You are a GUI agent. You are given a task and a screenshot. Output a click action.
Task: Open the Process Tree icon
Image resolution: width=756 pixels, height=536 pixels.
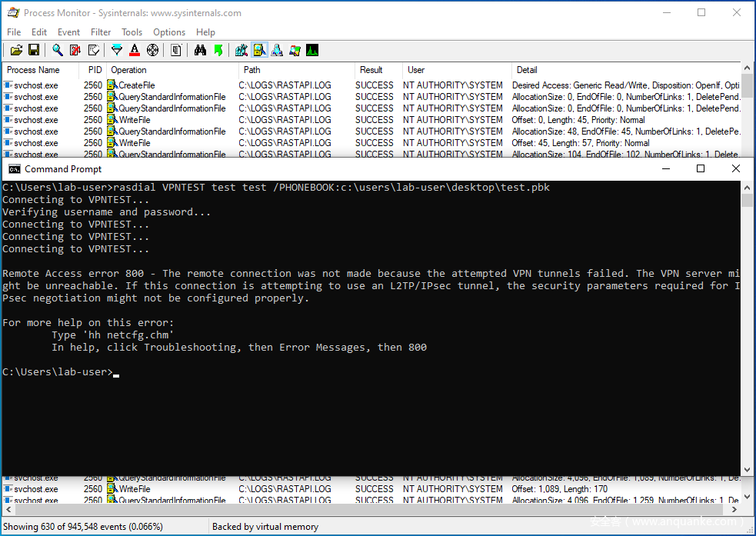coord(176,51)
